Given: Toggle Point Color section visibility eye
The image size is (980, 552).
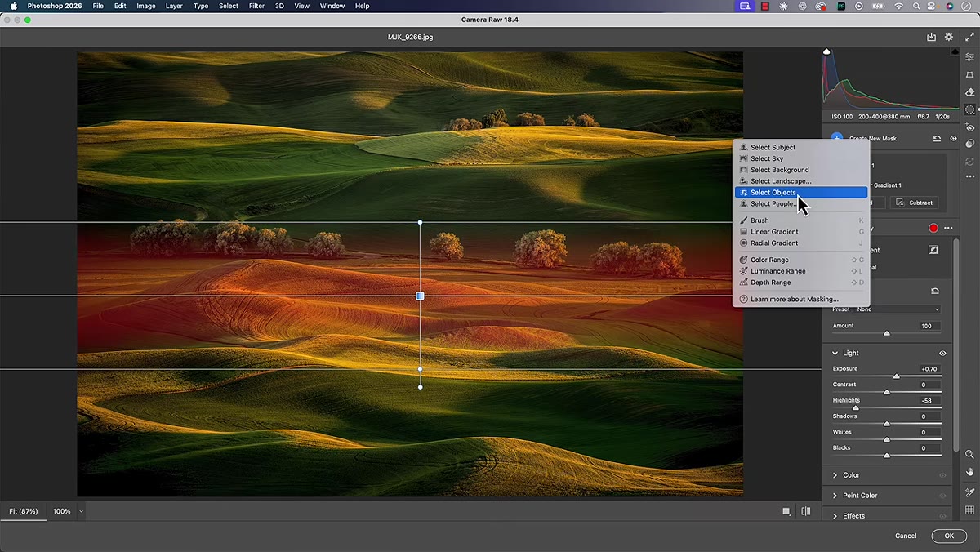Looking at the screenshot, I should tap(942, 496).
